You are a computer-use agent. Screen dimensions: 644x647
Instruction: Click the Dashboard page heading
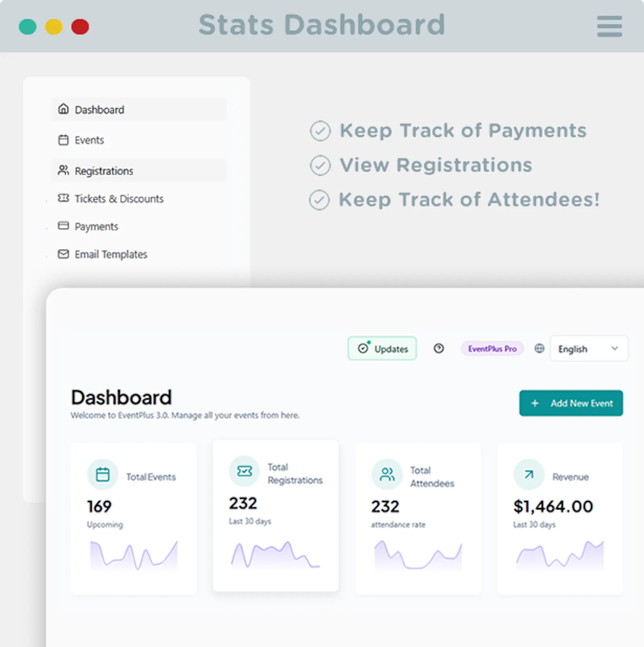pyautogui.click(x=122, y=398)
